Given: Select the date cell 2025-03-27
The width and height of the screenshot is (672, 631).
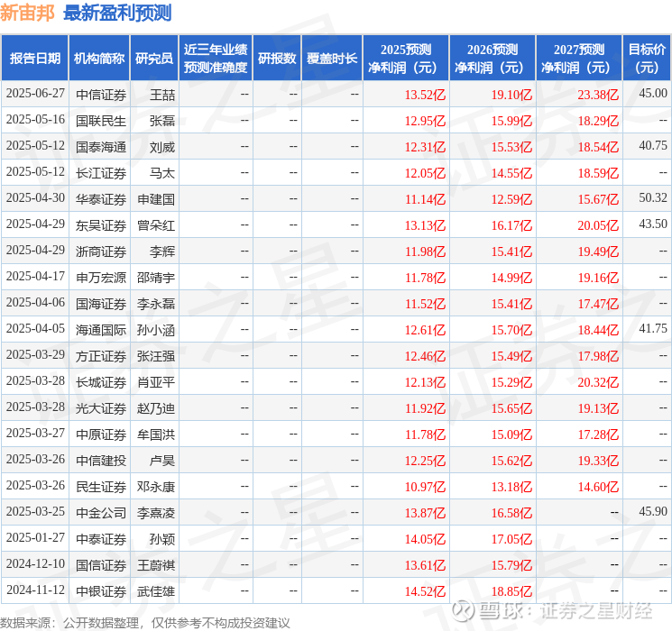Looking at the screenshot, I should click(x=35, y=433).
